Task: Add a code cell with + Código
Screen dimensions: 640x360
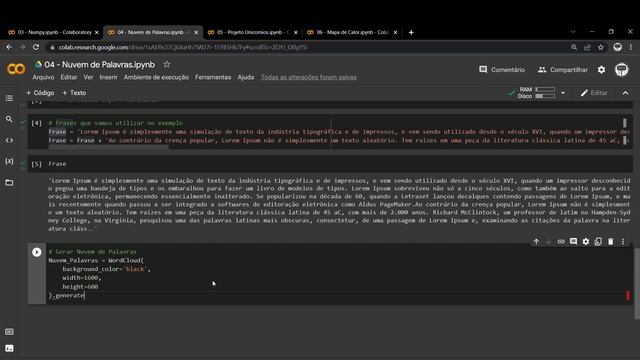Action: tap(40, 93)
